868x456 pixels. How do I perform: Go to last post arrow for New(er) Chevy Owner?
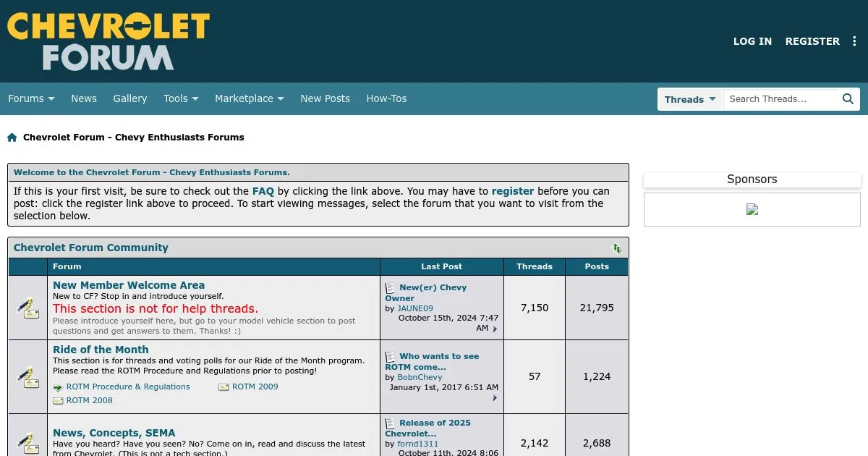coord(495,329)
